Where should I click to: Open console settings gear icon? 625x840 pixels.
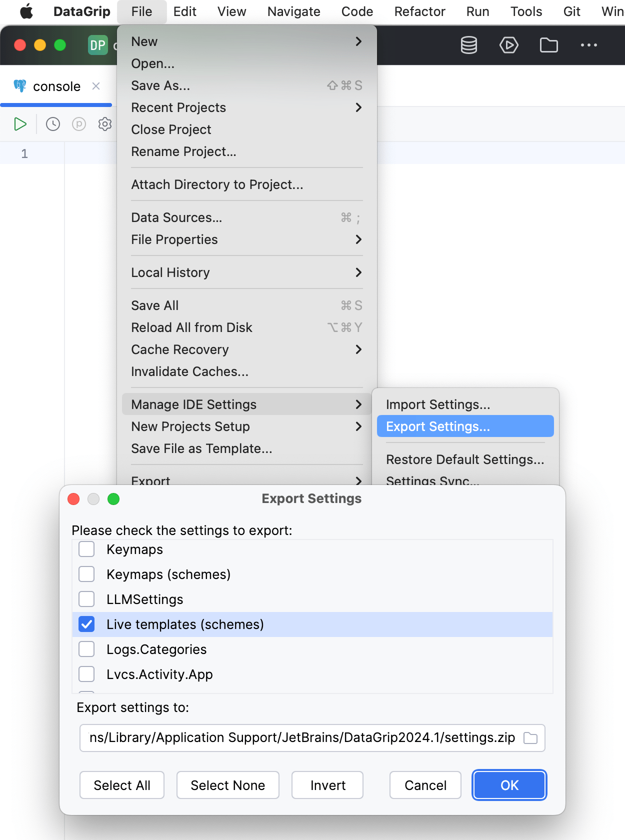coord(104,124)
